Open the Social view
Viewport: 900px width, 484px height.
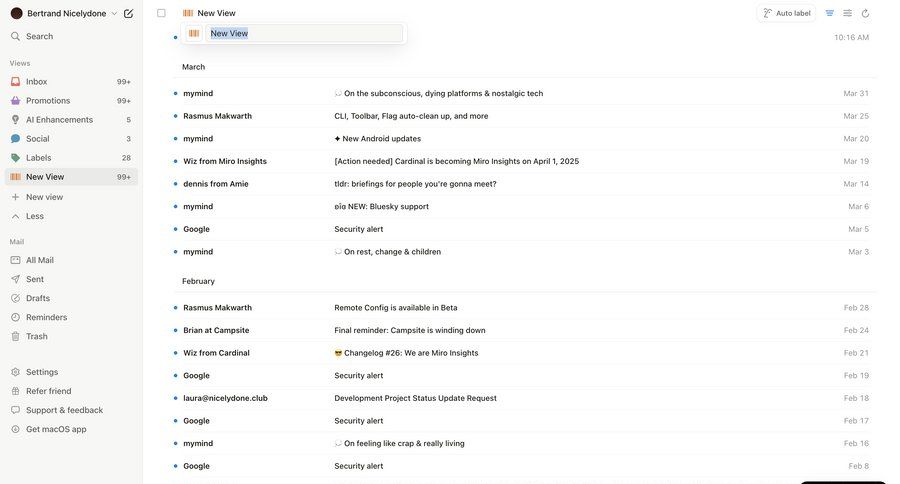(71, 138)
